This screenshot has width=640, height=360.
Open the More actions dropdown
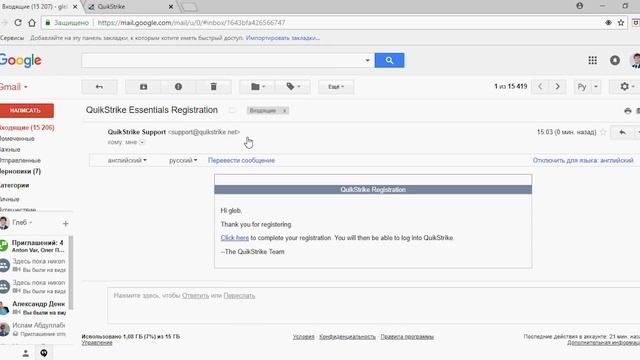336,87
